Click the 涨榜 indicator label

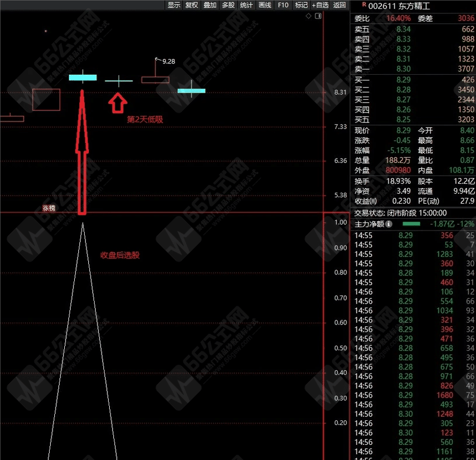pyautogui.click(x=49, y=208)
